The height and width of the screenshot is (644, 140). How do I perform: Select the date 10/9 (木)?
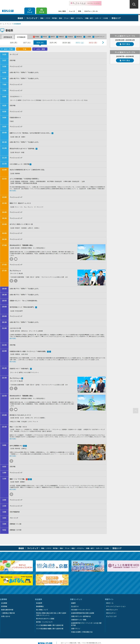click(x=53, y=43)
